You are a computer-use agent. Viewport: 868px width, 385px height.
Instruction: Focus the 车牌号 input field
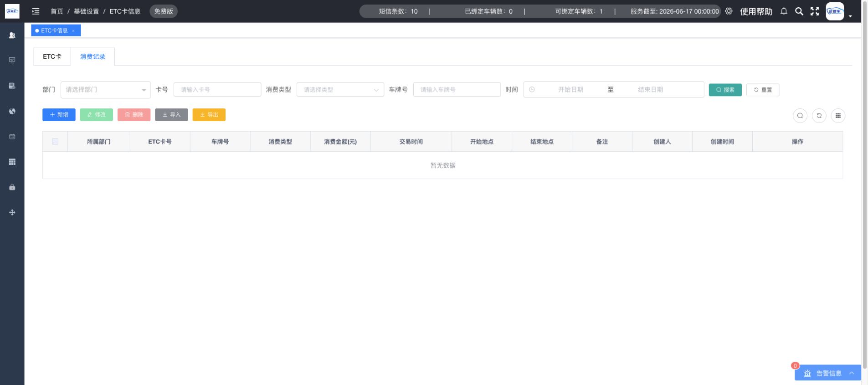pos(457,90)
